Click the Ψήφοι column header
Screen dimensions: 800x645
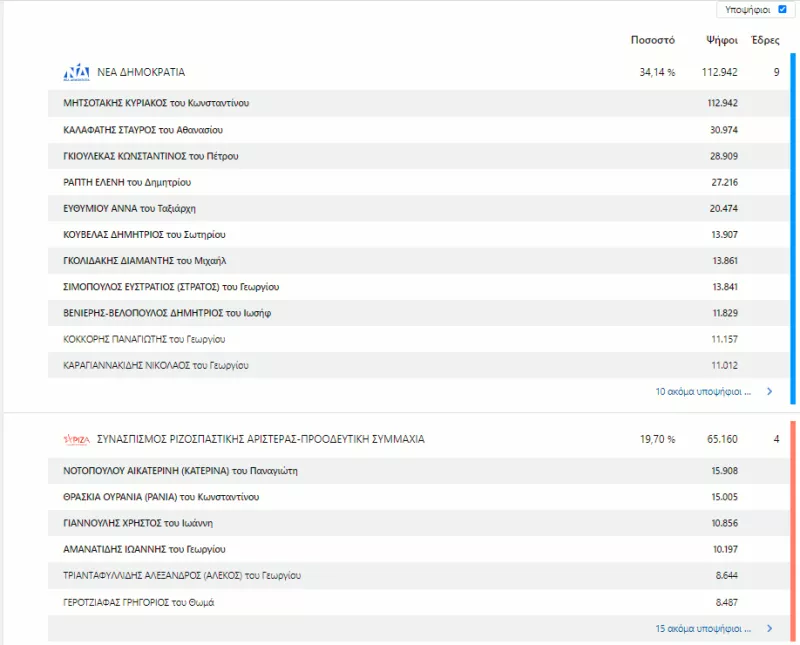[722, 40]
